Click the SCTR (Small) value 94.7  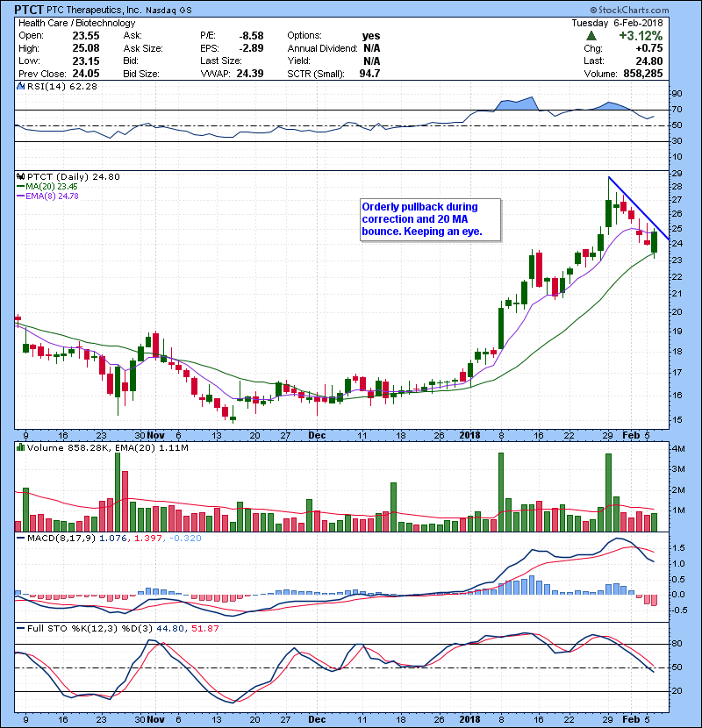coord(369,74)
